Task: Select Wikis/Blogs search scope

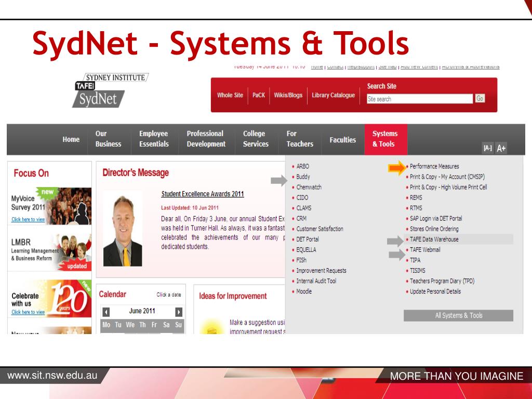Action: pos(288,96)
